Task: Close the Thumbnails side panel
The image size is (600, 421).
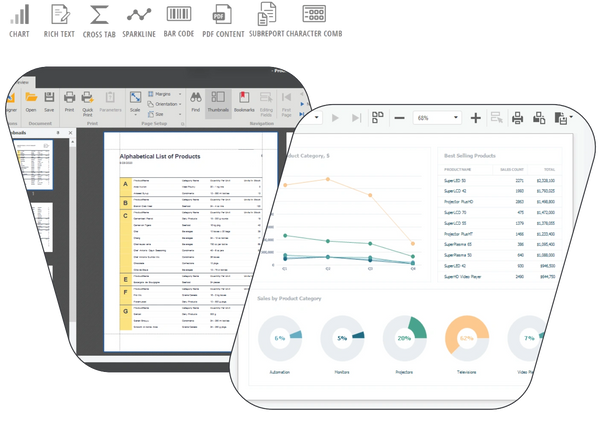Action: pyautogui.click(x=70, y=132)
